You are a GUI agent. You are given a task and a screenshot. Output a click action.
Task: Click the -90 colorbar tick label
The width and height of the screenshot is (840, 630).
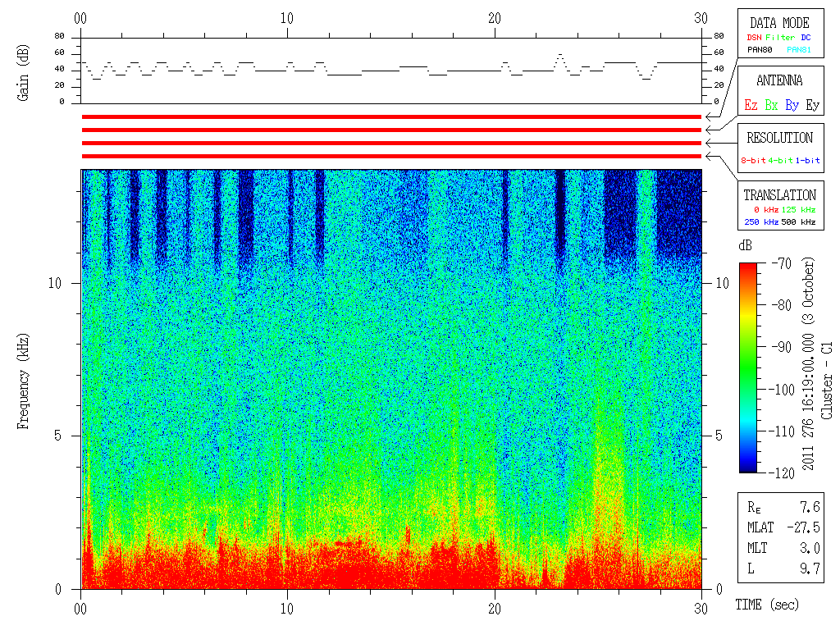click(782, 347)
